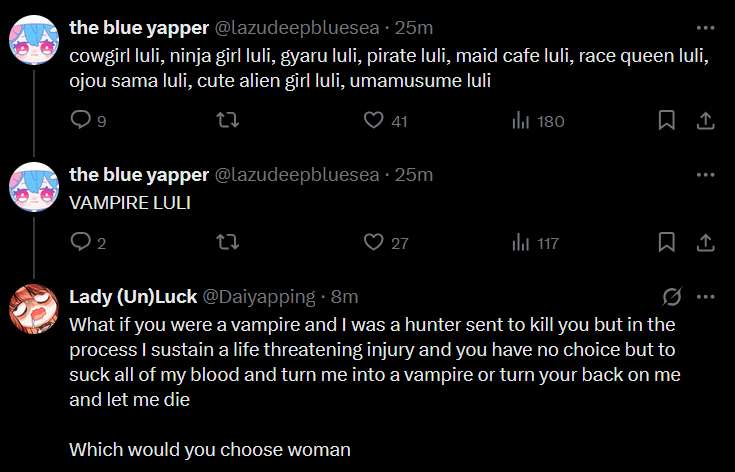Reply to the VAMPIRE LULI tweet
Screen dimensions: 735x472
click(80, 242)
